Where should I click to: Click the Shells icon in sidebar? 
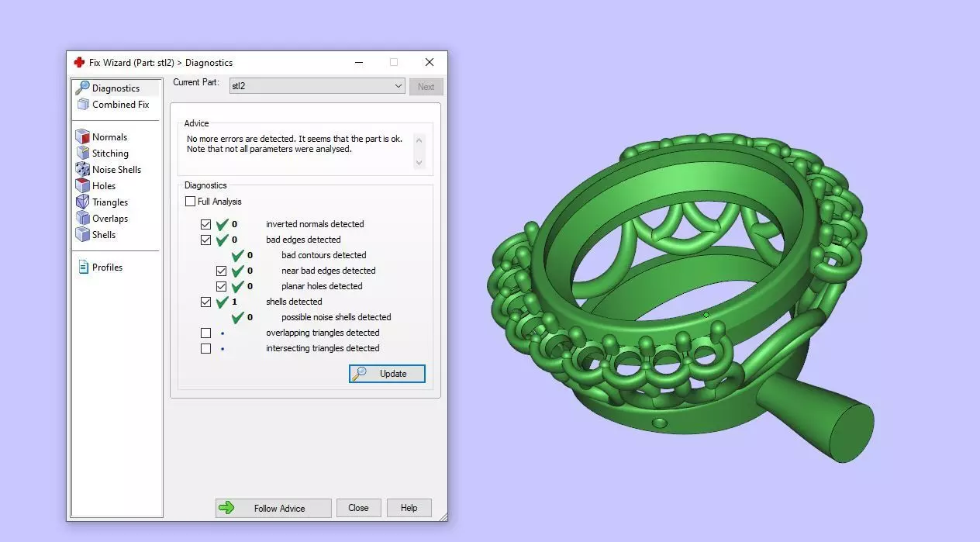coord(82,235)
